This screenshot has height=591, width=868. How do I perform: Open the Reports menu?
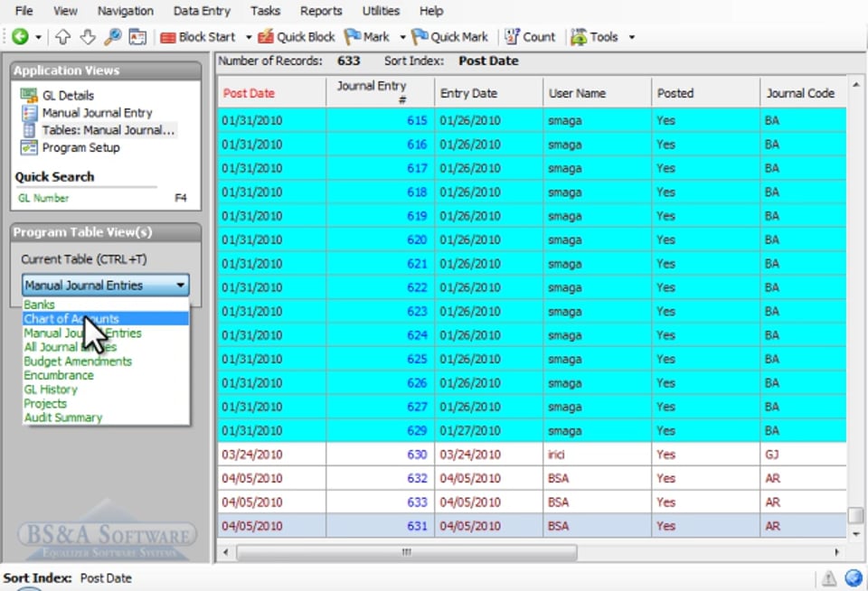[x=321, y=11]
